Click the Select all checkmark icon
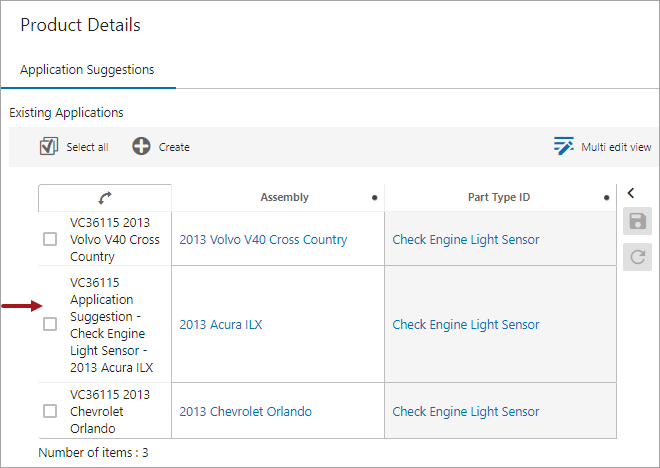660x468 pixels. [x=49, y=146]
